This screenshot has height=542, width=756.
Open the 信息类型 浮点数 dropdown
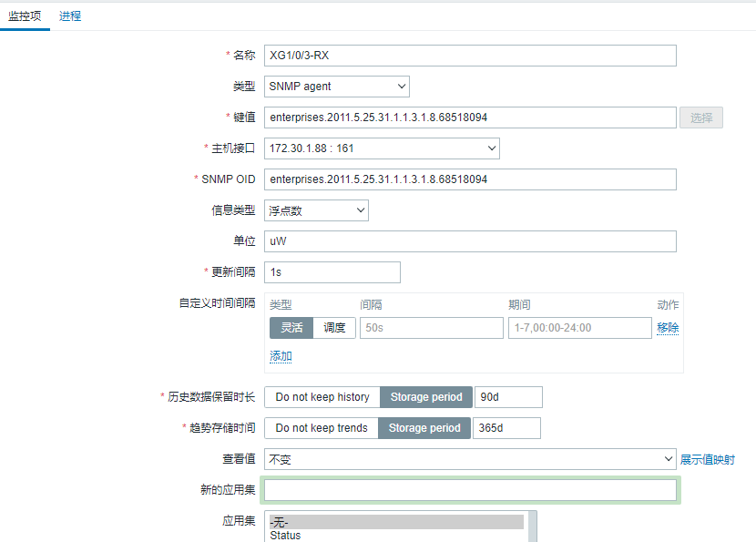316,210
